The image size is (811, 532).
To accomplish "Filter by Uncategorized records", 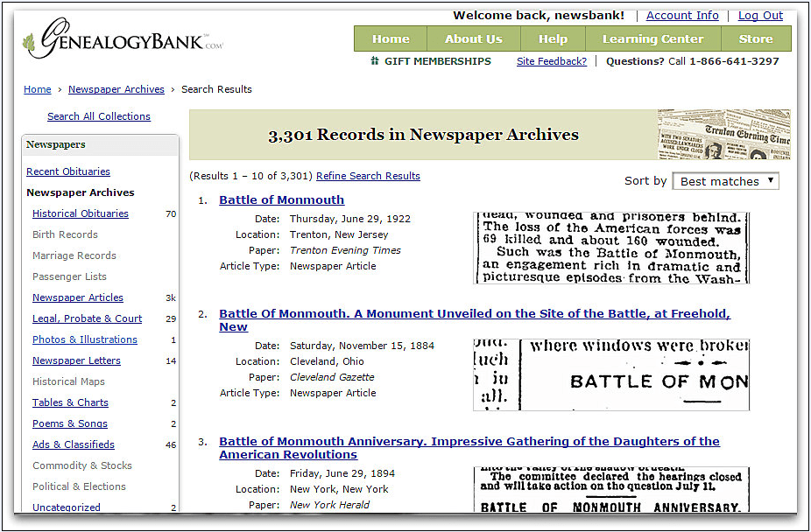I will [x=67, y=507].
